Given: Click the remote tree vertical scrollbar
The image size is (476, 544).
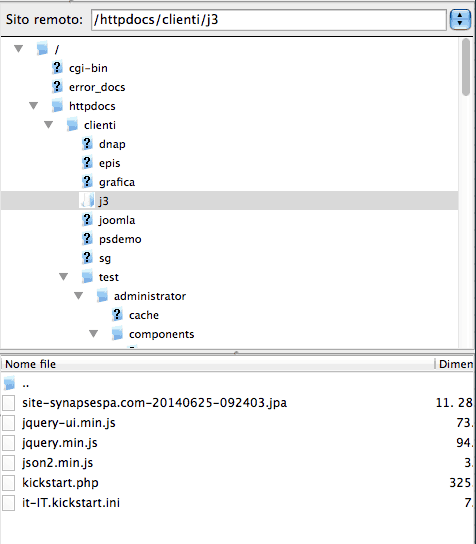Looking at the screenshot, I should [x=466, y=193].
